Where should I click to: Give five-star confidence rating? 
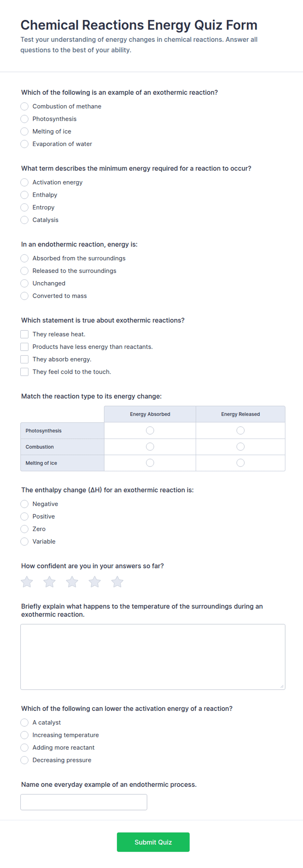pyautogui.click(x=117, y=582)
